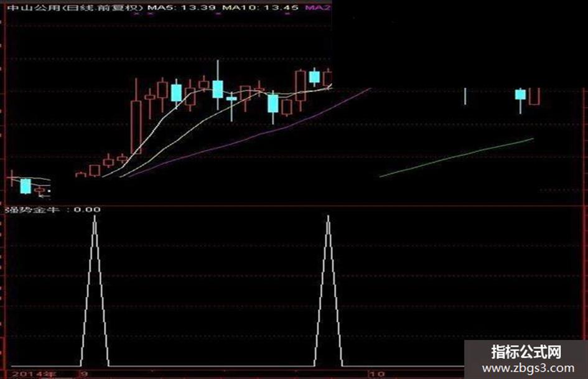The image size is (588, 379).
Task: Click the green trend line segment
Action: 456,157
